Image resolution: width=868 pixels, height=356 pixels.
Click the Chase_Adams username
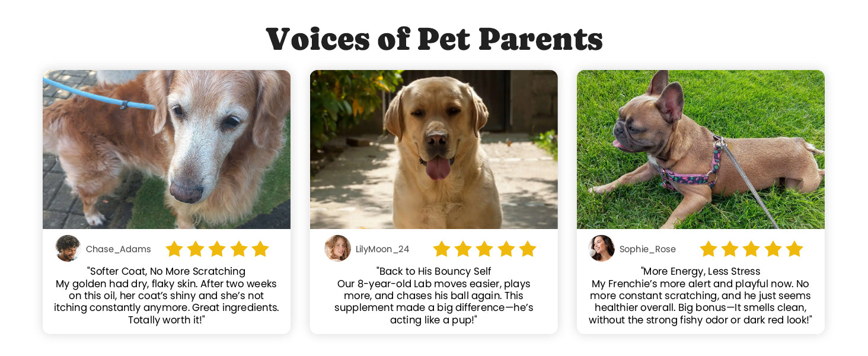point(119,249)
